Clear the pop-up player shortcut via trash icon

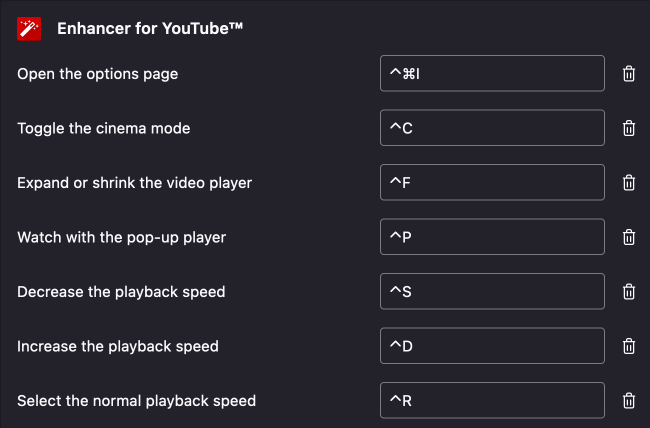(629, 237)
